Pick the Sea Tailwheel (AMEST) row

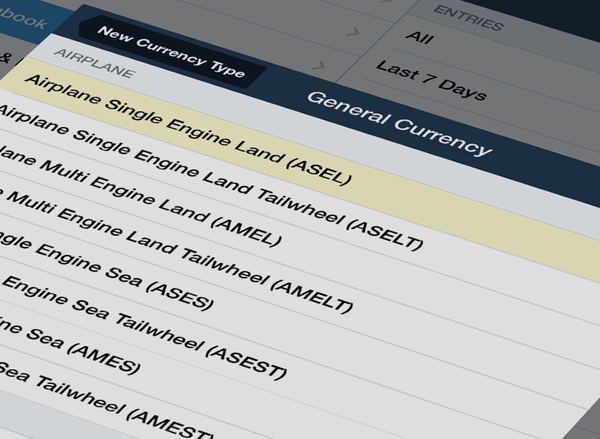coord(100,395)
